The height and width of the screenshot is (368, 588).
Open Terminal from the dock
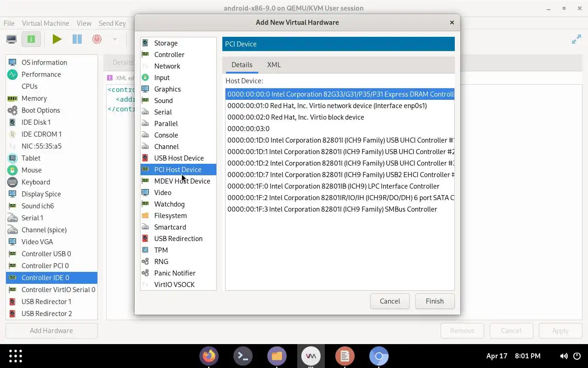coord(243,356)
